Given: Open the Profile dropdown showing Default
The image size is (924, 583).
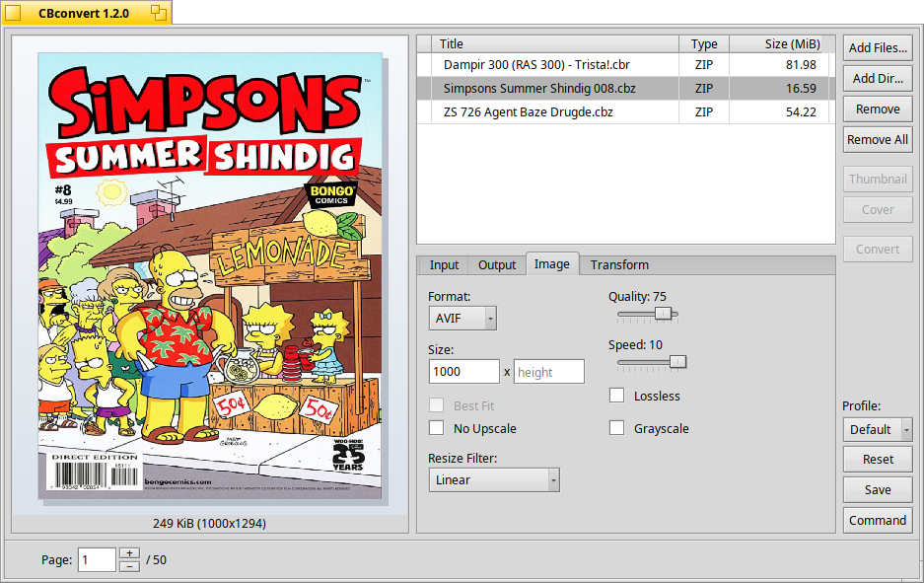Looking at the screenshot, I should pos(878,430).
